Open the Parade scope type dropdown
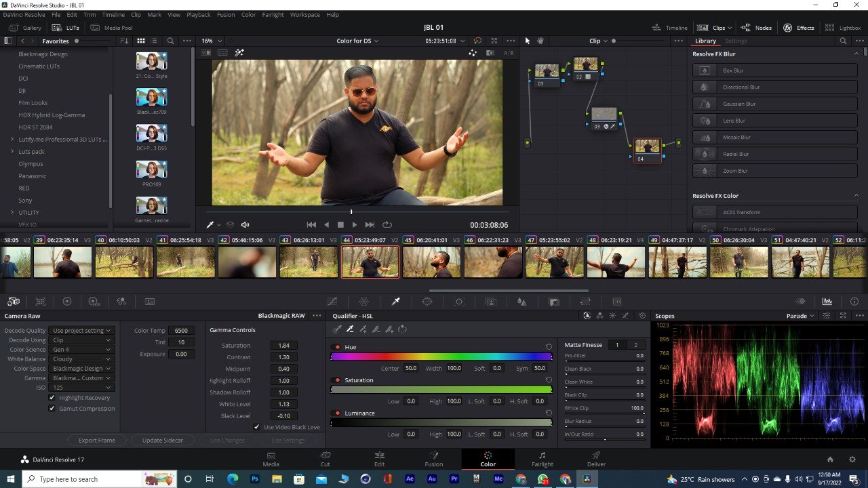 [800, 316]
